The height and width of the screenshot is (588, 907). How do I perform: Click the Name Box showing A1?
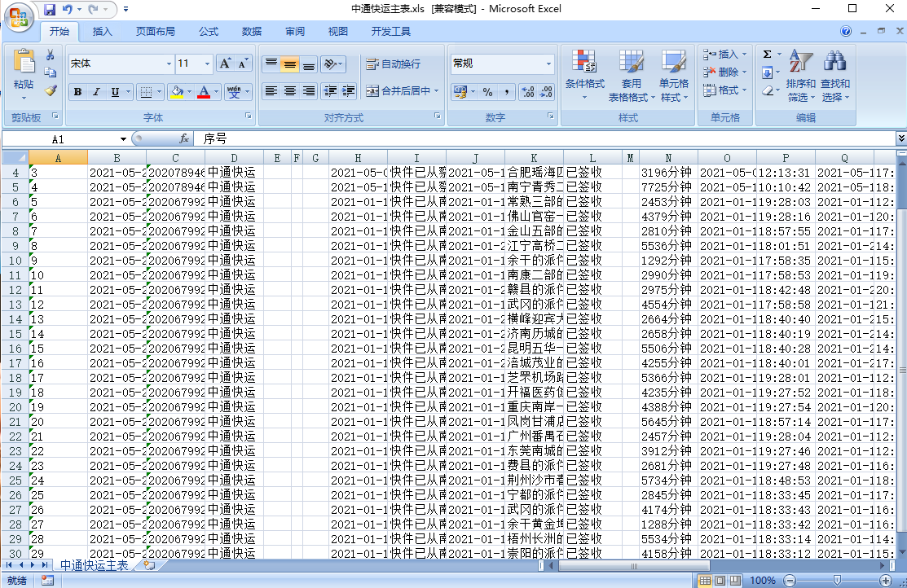pos(60,139)
